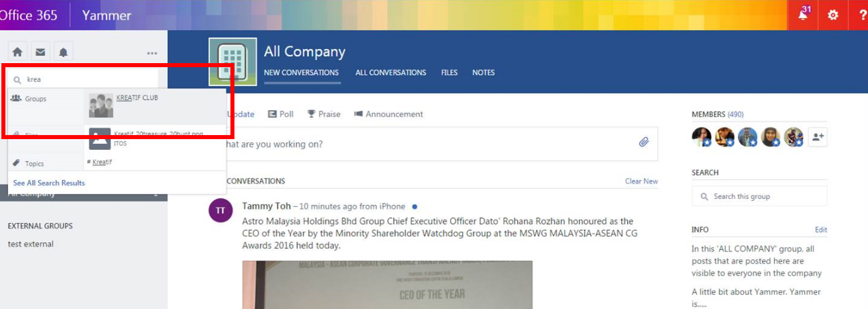This screenshot has height=309, width=868.
Task: Select the KREATIF CLUB group result
Action: pyautogui.click(x=155, y=106)
